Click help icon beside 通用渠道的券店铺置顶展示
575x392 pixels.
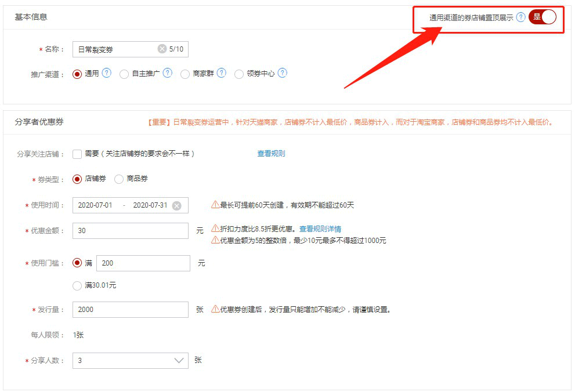click(521, 17)
